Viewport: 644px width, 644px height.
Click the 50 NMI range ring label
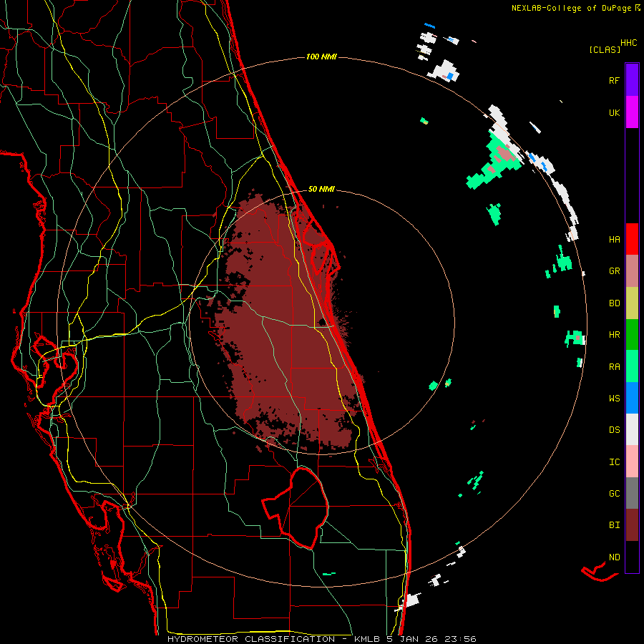(x=321, y=189)
